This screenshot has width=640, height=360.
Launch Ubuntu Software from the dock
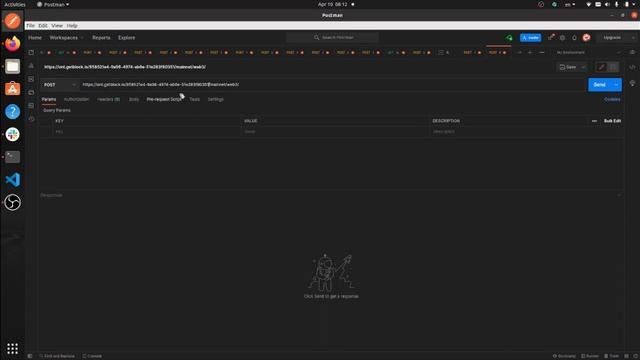click(13, 89)
